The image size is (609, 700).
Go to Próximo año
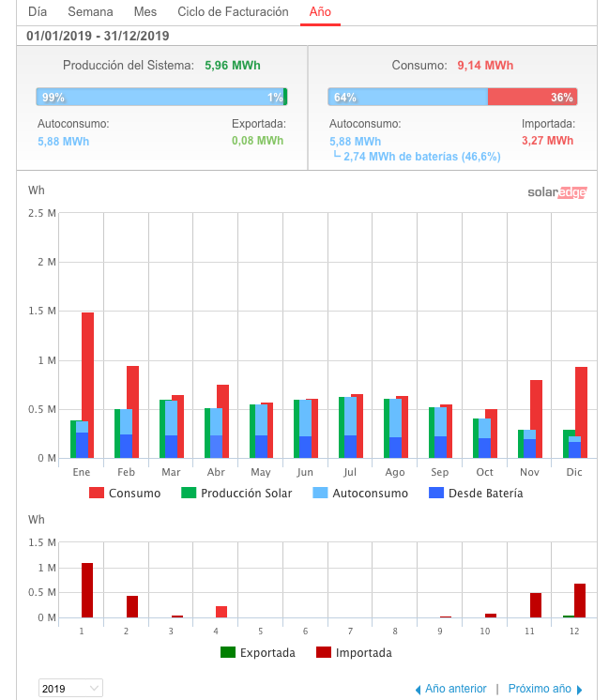540,689
